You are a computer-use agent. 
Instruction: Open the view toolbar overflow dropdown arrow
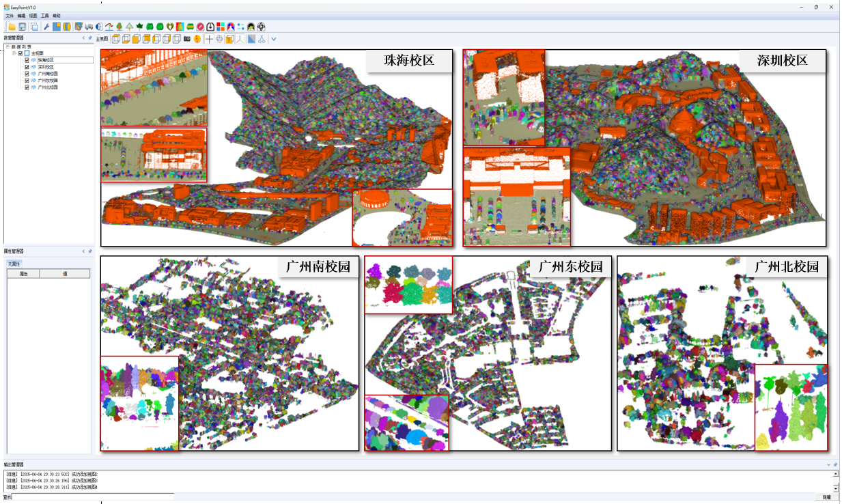pyautogui.click(x=274, y=39)
